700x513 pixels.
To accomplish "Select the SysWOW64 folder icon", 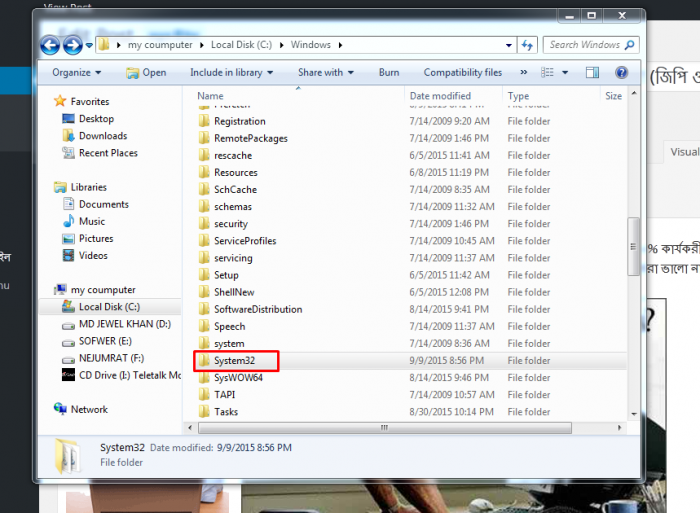I will click(x=204, y=377).
